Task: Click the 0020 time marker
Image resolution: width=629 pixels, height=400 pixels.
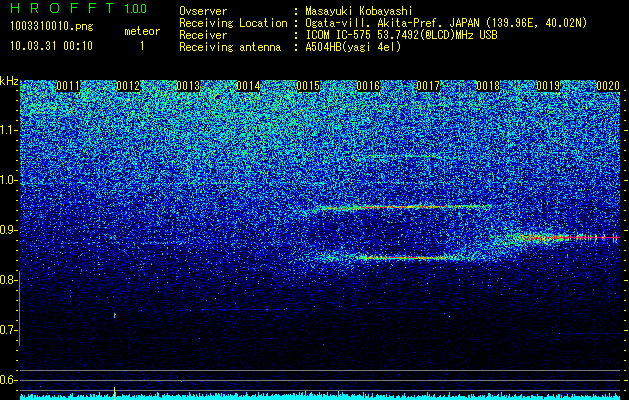Action: point(608,86)
